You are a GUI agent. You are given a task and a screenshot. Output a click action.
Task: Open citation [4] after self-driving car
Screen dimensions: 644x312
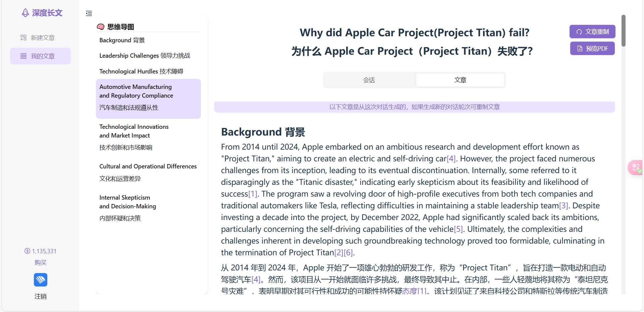[x=451, y=159]
